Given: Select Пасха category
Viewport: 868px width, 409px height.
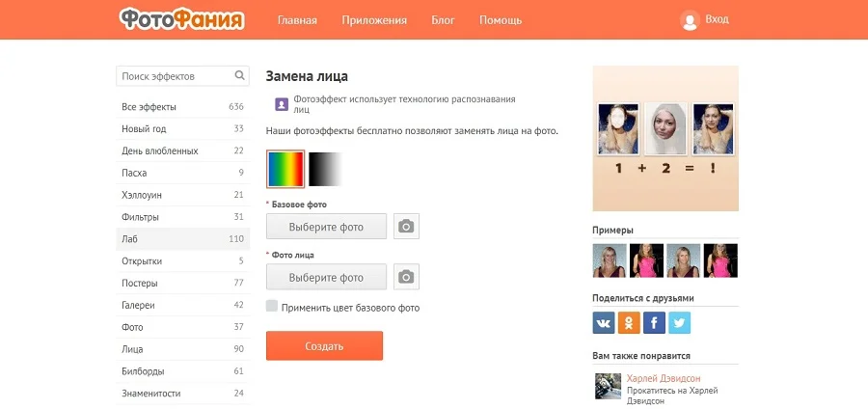Looking at the screenshot, I should 182,173.
